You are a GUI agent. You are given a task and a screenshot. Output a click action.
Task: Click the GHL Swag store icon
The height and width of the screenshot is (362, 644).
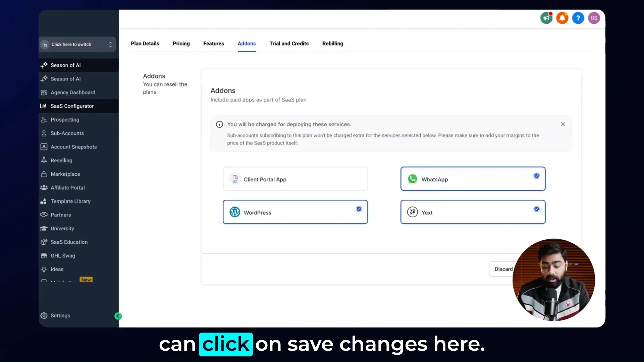click(x=44, y=256)
